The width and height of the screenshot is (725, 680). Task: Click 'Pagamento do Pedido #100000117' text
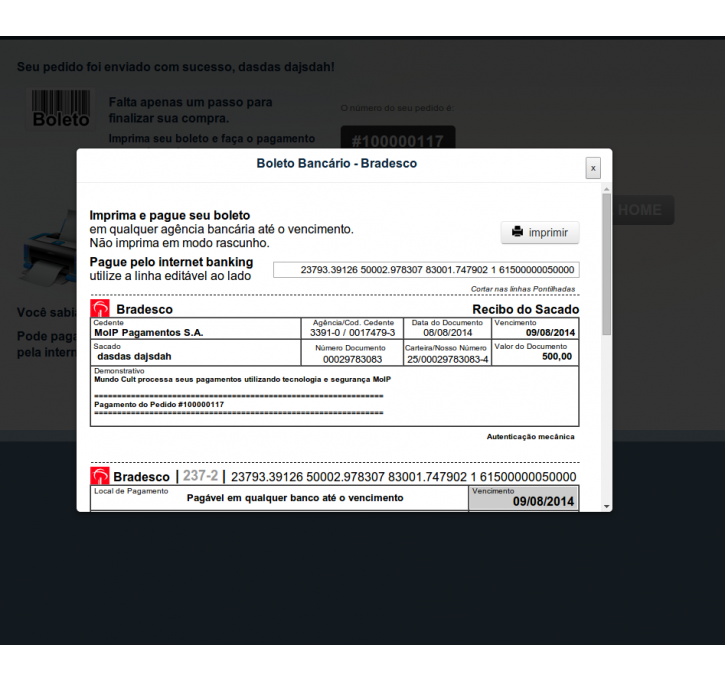click(159, 404)
